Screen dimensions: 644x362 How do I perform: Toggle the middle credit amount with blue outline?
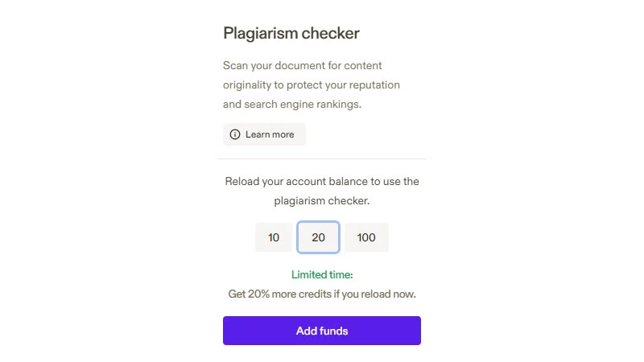318,237
